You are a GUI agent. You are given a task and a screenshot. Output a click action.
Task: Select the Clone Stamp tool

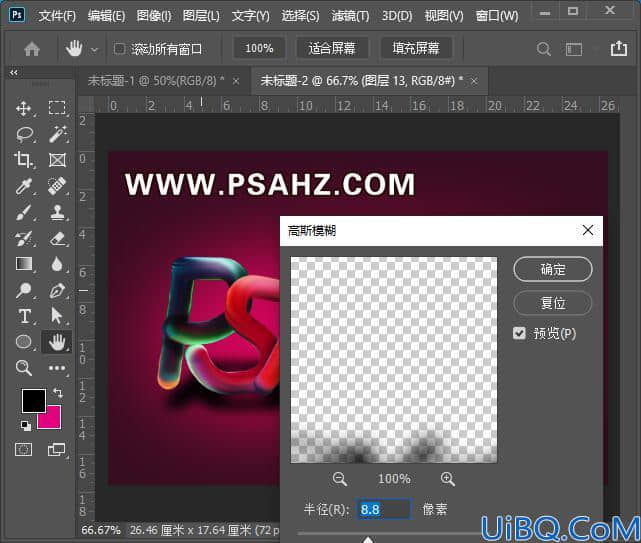pos(57,212)
